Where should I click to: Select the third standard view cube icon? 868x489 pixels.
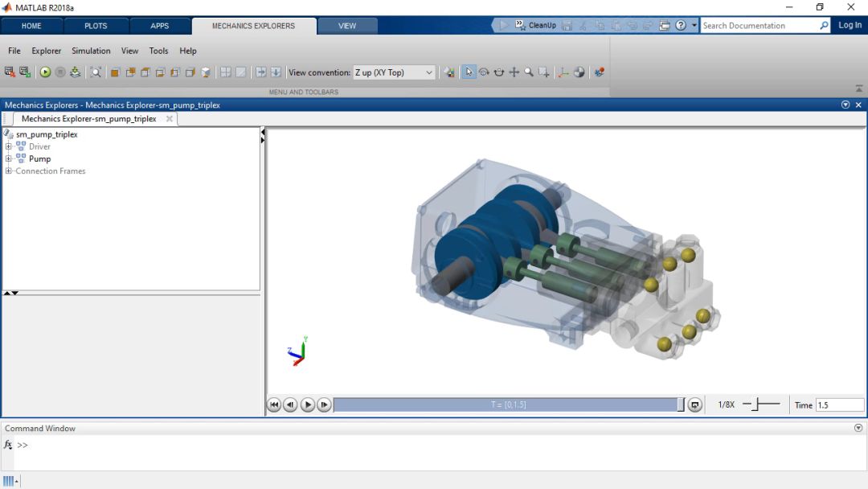pos(145,72)
